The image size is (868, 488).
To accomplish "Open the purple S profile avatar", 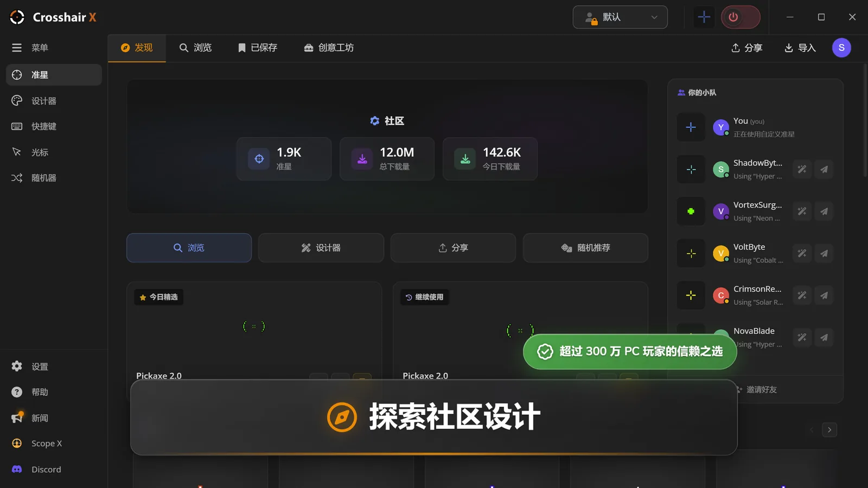I will (x=841, y=48).
